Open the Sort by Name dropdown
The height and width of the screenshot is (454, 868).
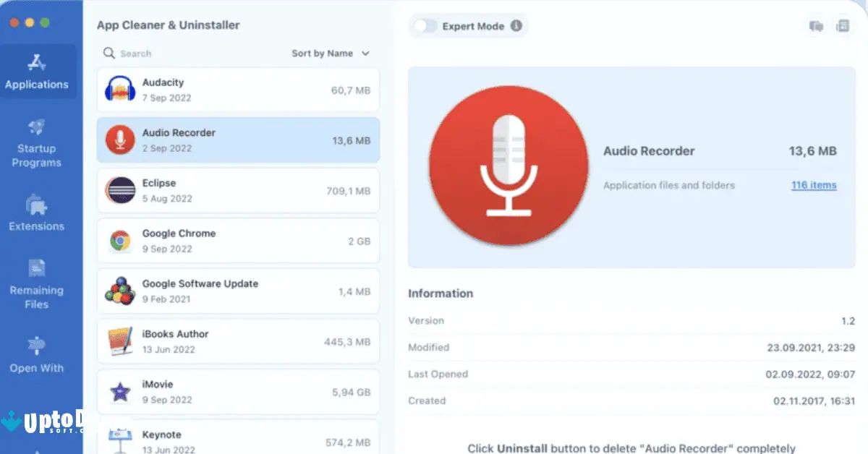322,53
